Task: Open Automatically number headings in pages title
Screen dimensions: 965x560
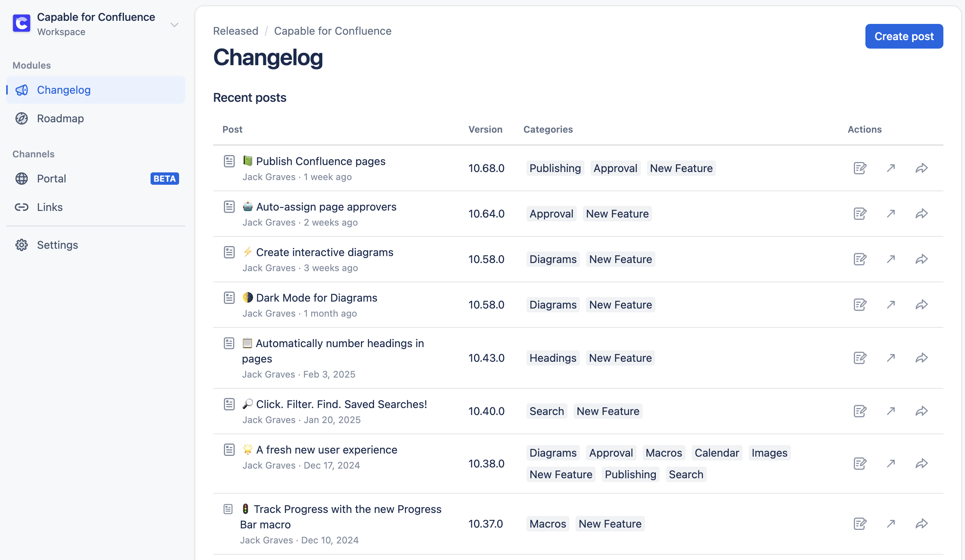Action: (x=333, y=351)
